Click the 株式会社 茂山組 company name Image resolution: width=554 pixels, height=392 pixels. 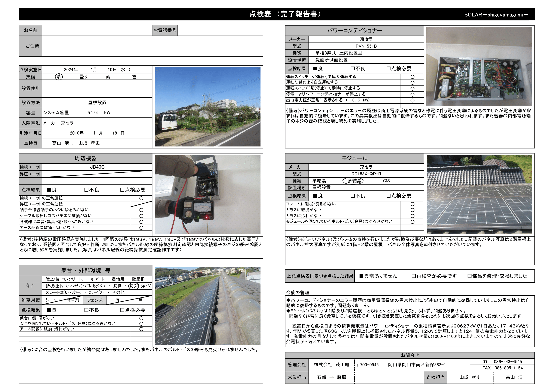(x=331, y=365)
